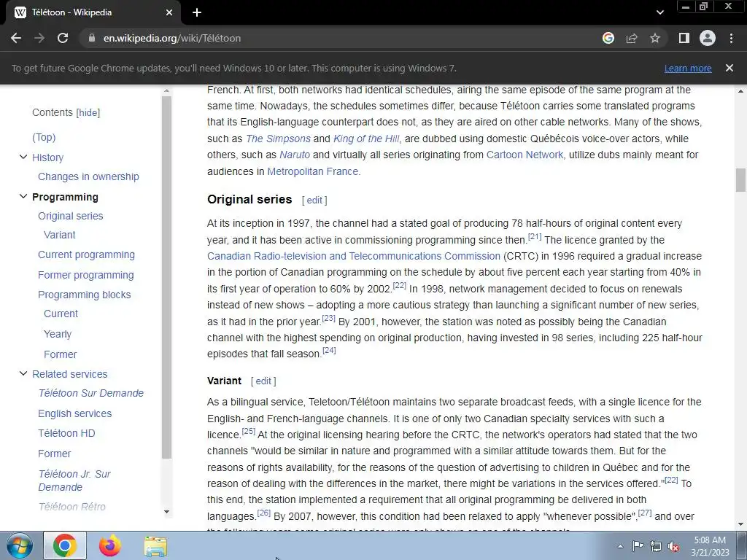Go to Changes in ownership section
747x560 pixels.
[x=88, y=176]
